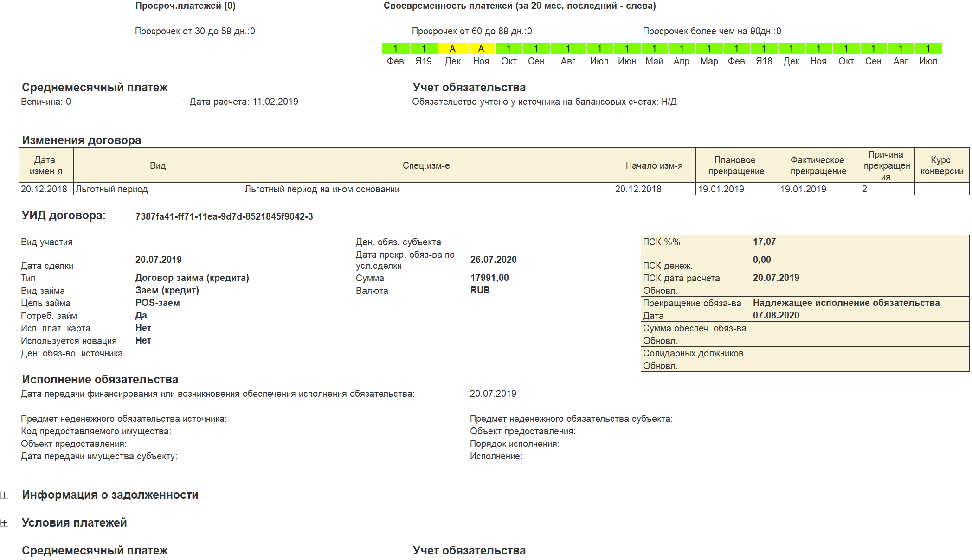
Task: Select the Просроч.платежей (0) heading
Action: (x=186, y=6)
